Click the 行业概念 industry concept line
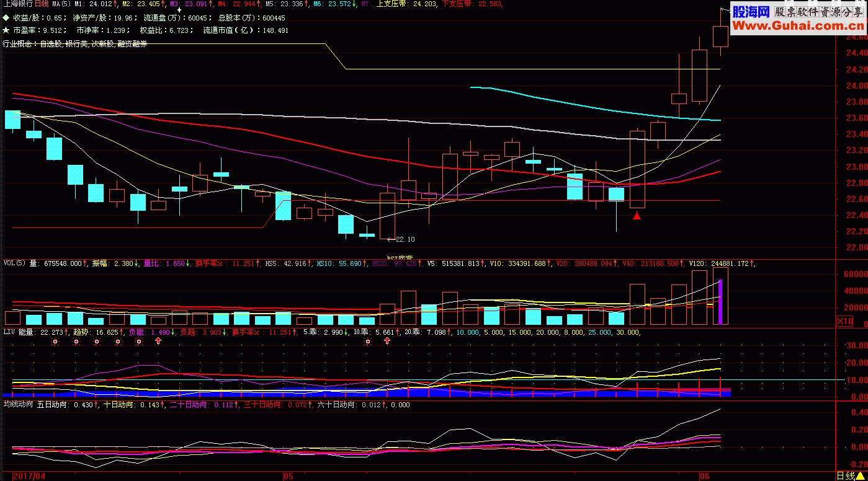This screenshot has height=481, width=868. 75,43
